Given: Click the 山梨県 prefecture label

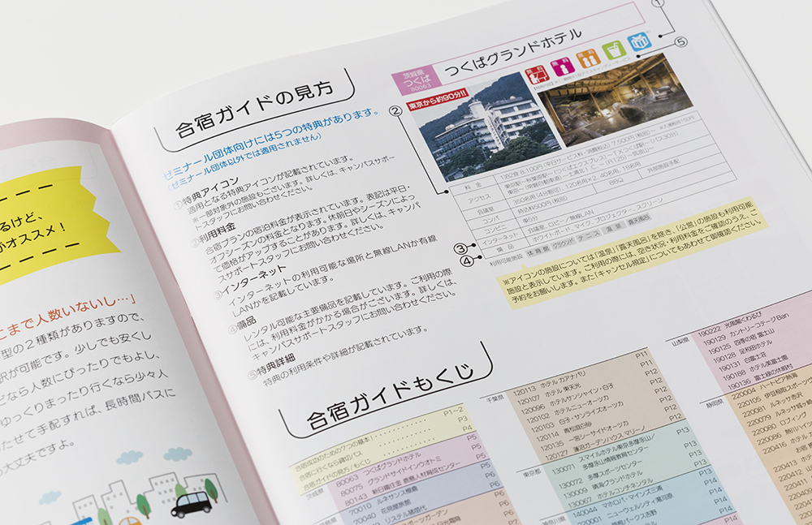Looking at the screenshot, I should click(680, 342).
